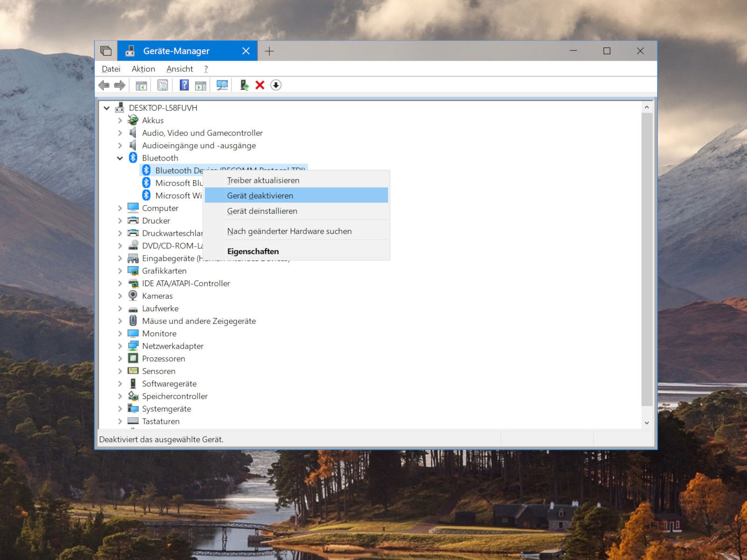Toggle the action pane toolbar icon
The image size is (747, 560).
point(201,85)
